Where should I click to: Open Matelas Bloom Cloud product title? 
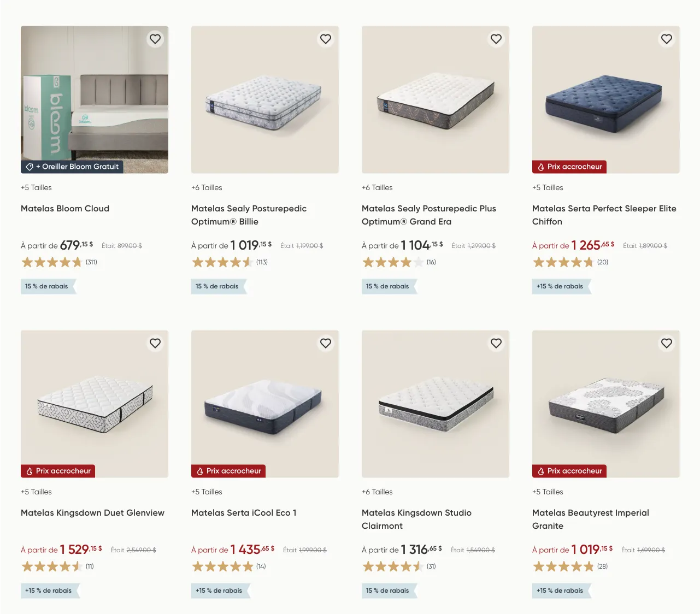(65, 209)
